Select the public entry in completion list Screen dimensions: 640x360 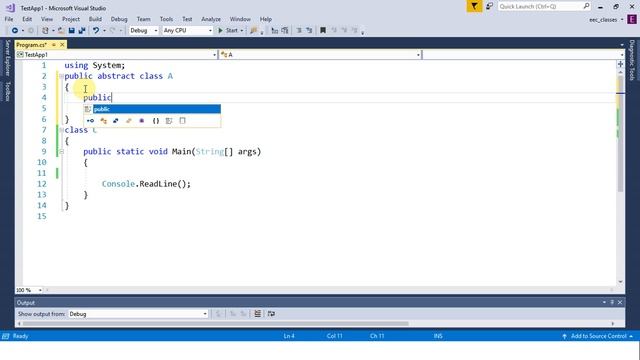pos(157,109)
